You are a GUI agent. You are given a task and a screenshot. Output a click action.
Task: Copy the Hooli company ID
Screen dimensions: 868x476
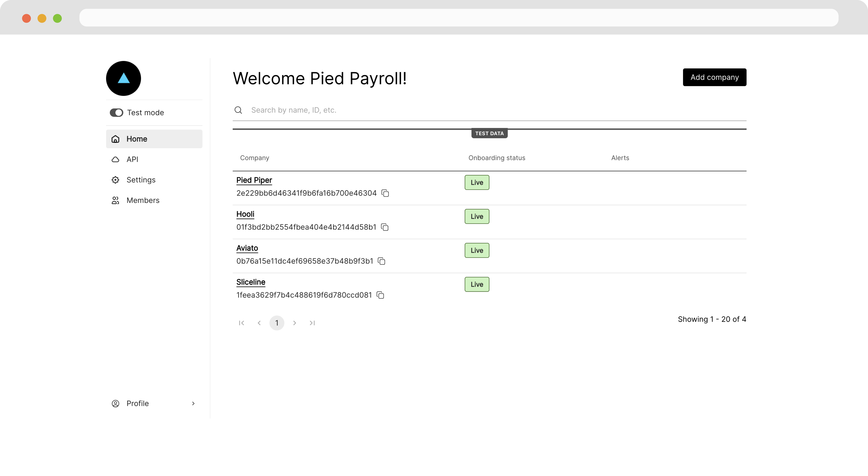385,227
